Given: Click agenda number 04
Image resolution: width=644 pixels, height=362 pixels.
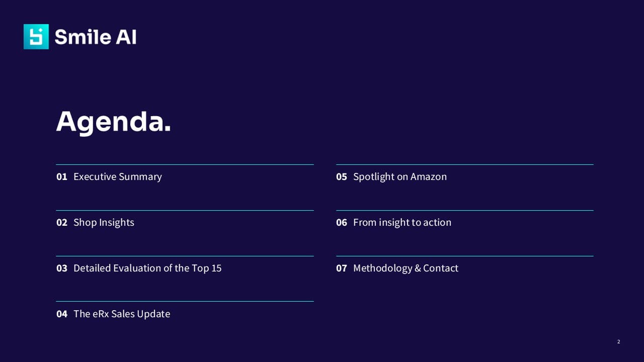Looking at the screenshot, I should [x=62, y=314].
